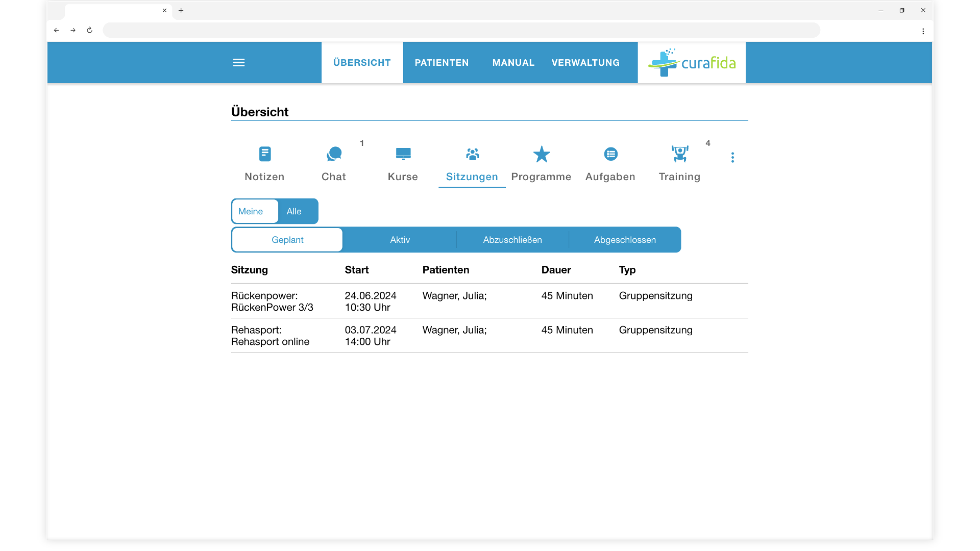Click the Chat label
The image size is (980, 551).
pos(334,177)
